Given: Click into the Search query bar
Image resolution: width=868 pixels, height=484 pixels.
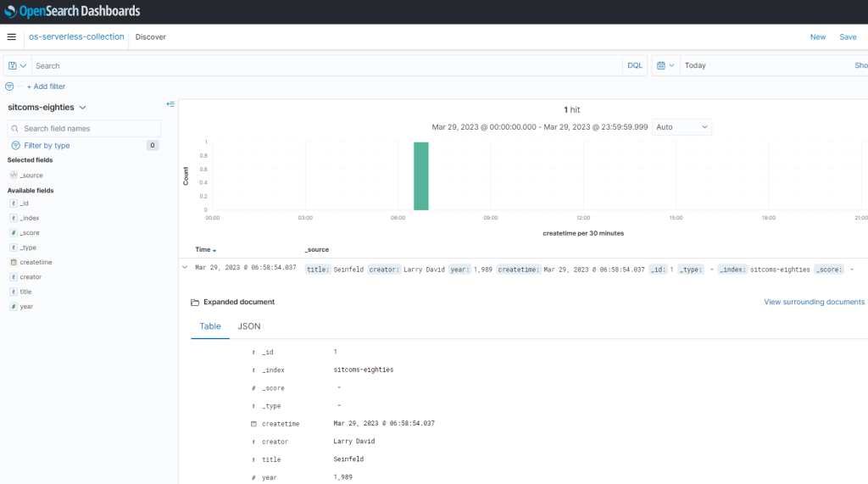Looking at the screenshot, I should coord(327,65).
